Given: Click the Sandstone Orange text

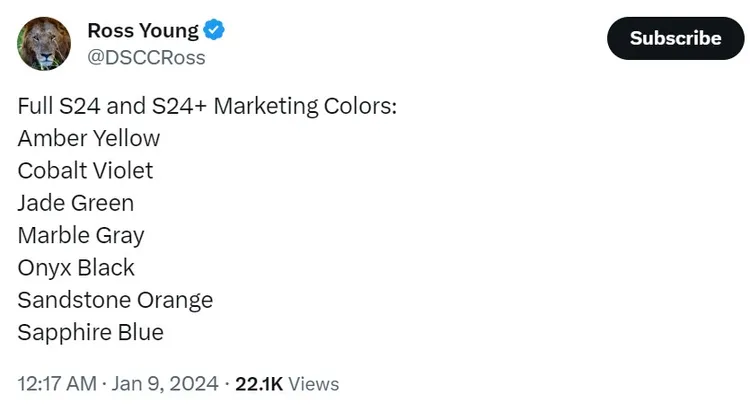Looking at the screenshot, I should [x=115, y=300].
